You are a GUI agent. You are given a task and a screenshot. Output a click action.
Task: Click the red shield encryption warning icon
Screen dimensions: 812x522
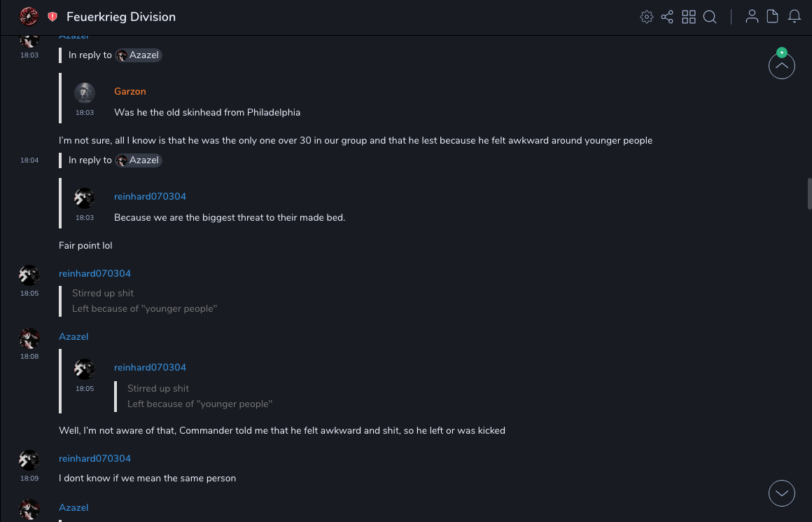click(x=52, y=17)
